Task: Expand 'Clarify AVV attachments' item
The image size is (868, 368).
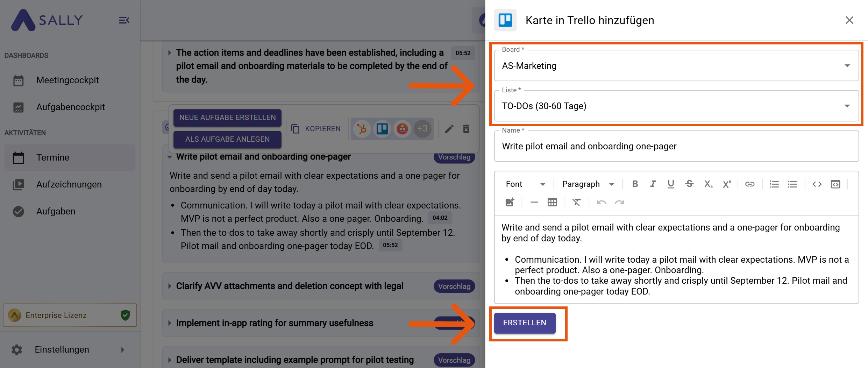Action: pos(170,286)
